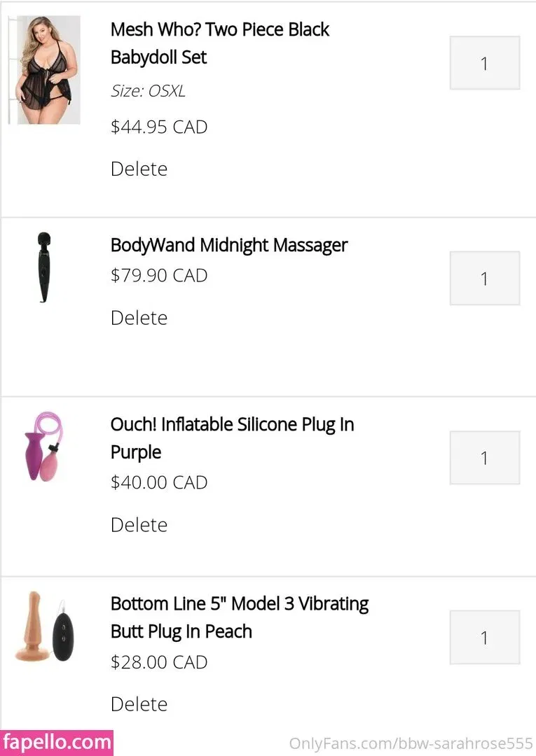Delete the BodyWand Midnight Massager from cart
This screenshot has height=756, width=536.
pyautogui.click(x=139, y=318)
